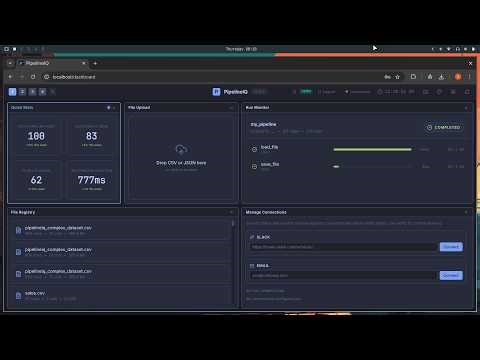Collapse the File Registry panel

pyautogui.click(x=231, y=212)
